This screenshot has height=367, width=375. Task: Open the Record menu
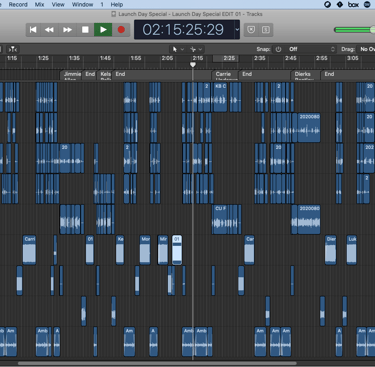(x=18, y=4)
